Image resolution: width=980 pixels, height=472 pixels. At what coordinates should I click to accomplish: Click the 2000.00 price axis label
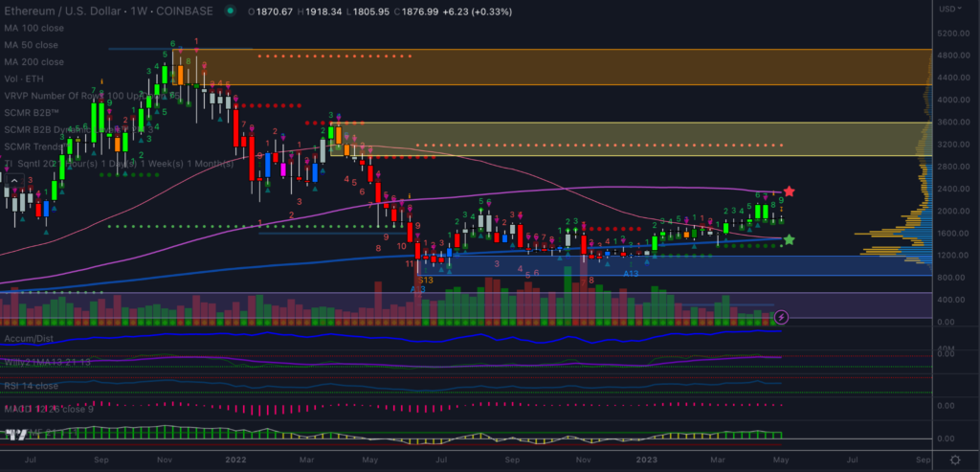(x=952, y=211)
